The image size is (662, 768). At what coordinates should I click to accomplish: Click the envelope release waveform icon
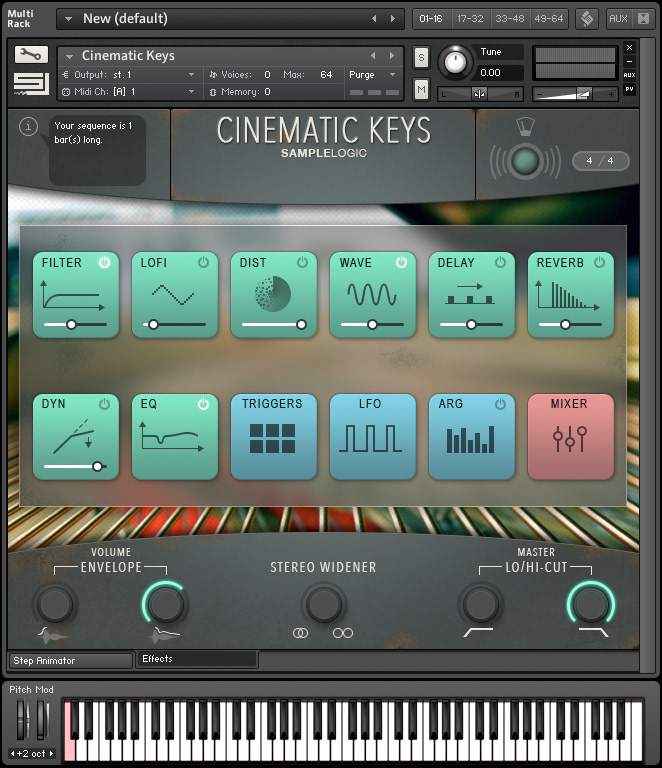pos(165,635)
